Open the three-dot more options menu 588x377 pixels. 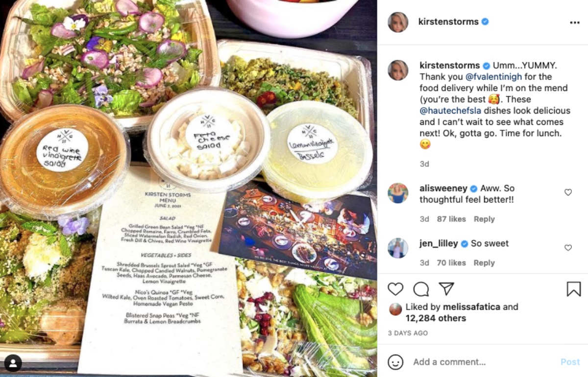574,22
